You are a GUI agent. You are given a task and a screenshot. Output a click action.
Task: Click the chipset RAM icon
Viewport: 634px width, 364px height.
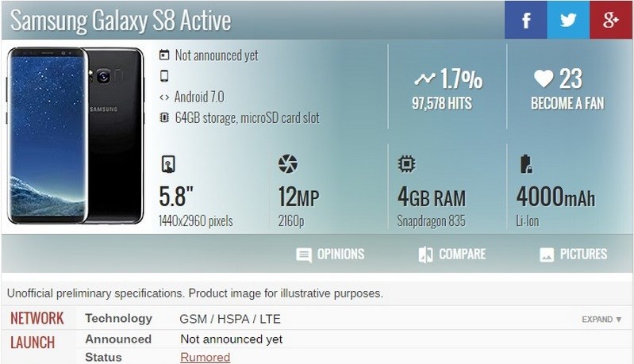(x=406, y=165)
